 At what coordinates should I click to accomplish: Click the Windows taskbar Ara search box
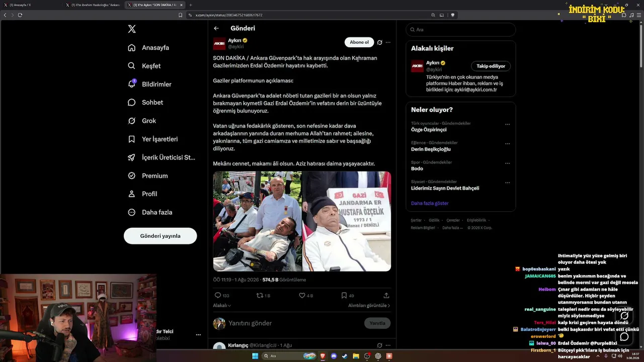[289, 356]
